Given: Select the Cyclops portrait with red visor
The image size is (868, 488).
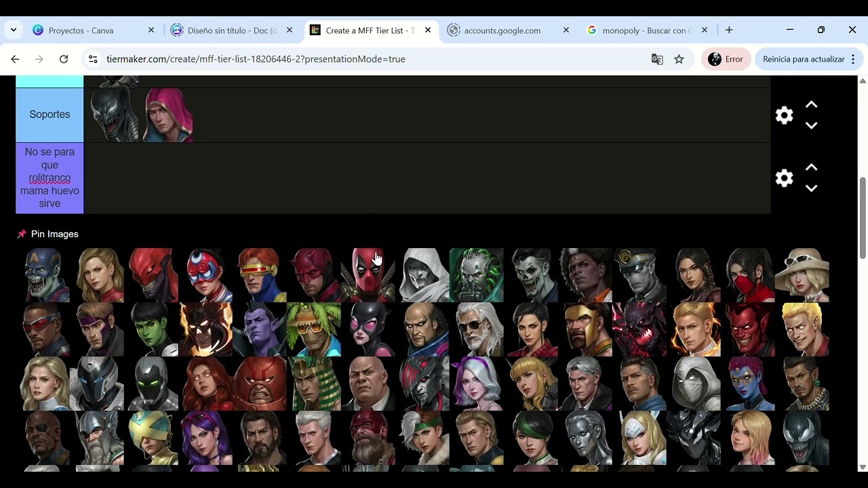Looking at the screenshot, I should point(261,274).
